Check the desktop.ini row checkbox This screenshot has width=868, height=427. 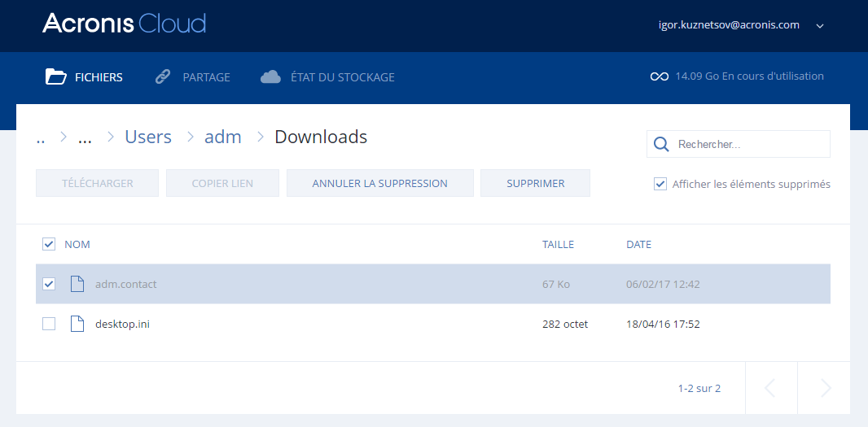49,324
